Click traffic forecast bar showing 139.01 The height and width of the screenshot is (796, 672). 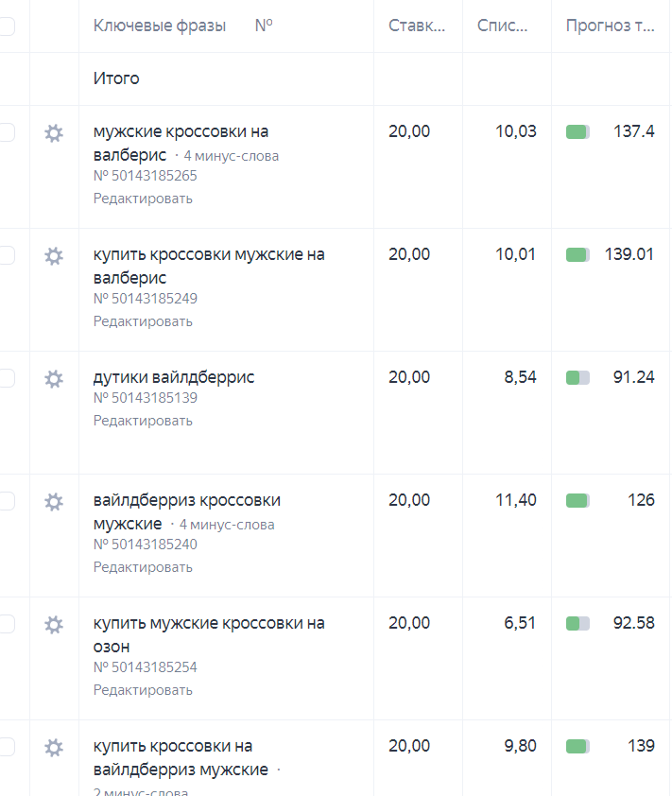click(577, 255)
